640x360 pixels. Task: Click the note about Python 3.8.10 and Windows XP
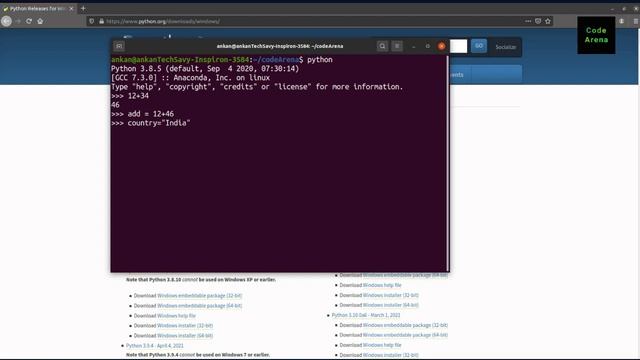coord(201,280)
